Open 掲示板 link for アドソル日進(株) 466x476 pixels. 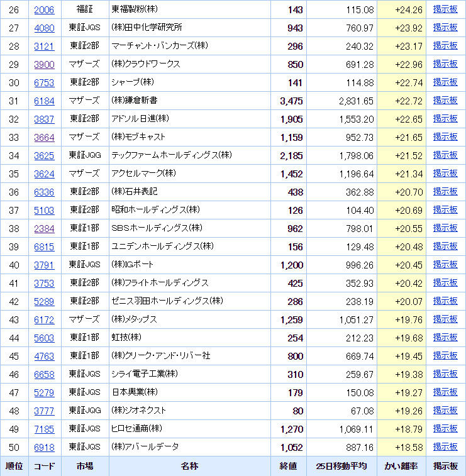[x=445, y=119]
